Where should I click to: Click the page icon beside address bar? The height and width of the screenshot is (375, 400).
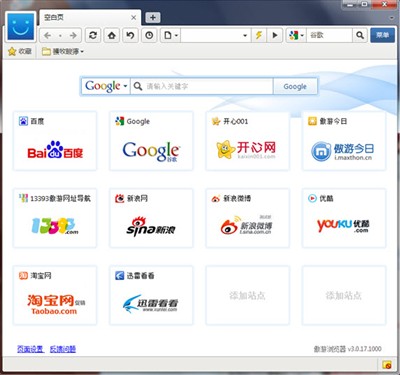click(171, 35)
